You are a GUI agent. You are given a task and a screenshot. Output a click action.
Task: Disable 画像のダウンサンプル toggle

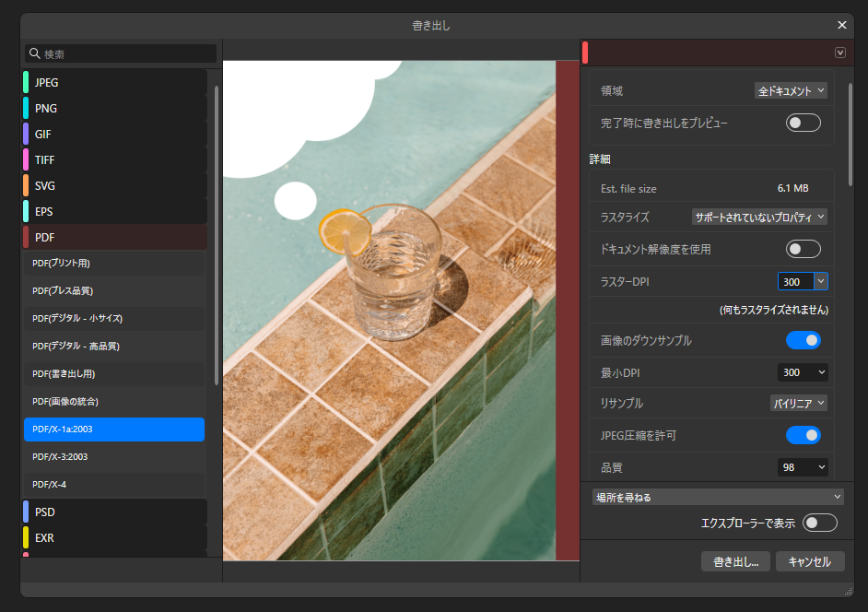pyautogui.click(x=803, y=340)
